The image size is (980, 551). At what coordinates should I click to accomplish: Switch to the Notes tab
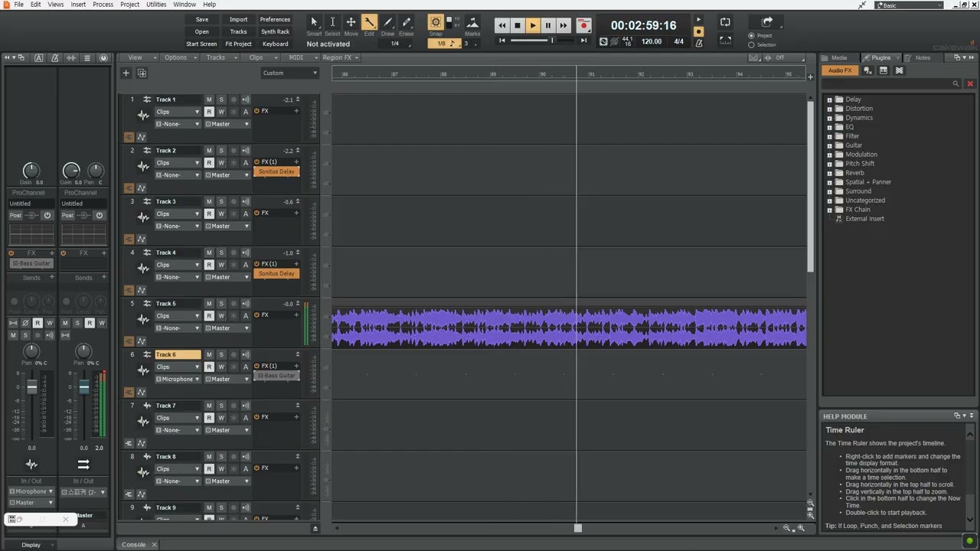click(x=923, y=57)
